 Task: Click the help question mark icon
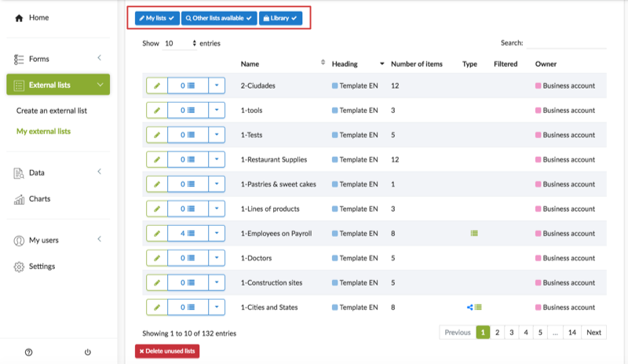pyautogui.click(x=28, y=352)
